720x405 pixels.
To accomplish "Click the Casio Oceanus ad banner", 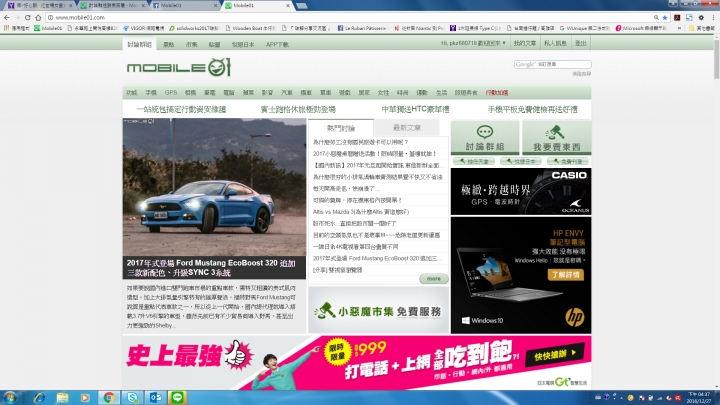I will click(x=521, y=191).
